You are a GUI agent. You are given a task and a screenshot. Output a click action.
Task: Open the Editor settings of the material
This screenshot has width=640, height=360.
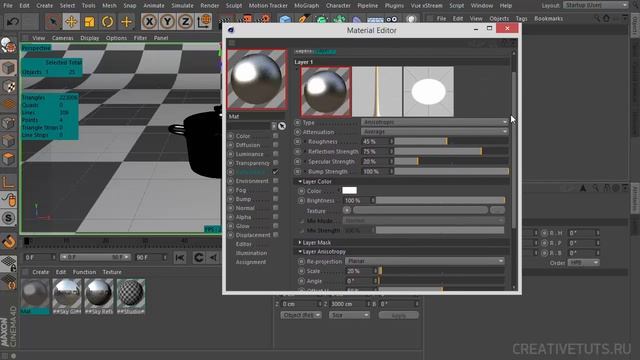coord(243,244)
